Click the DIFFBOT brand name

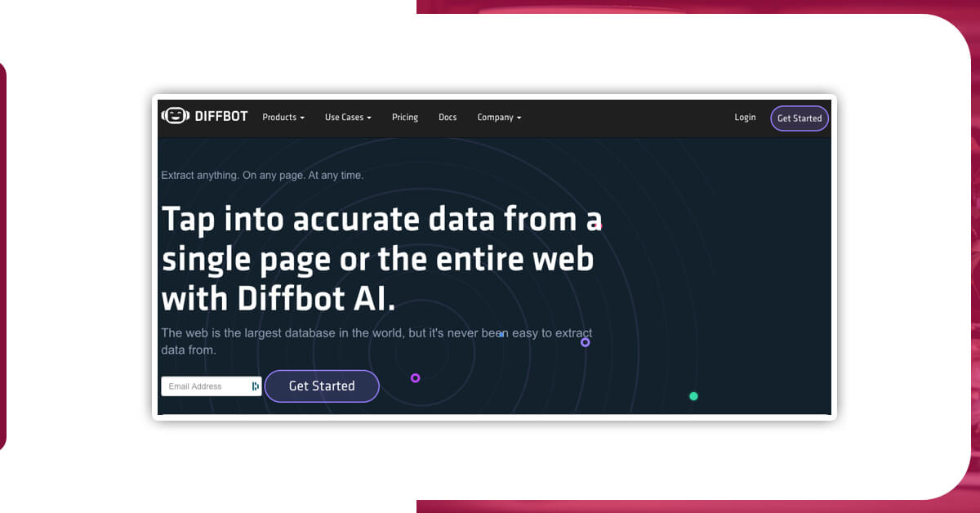(221, 117)
